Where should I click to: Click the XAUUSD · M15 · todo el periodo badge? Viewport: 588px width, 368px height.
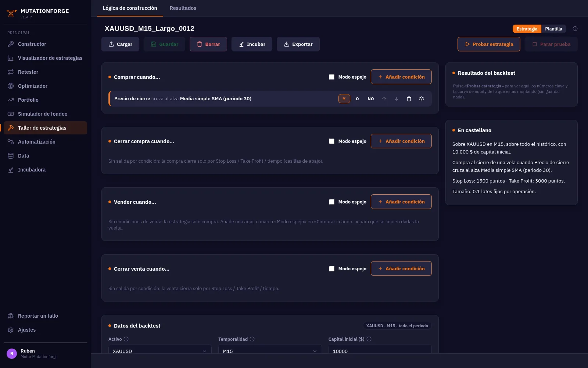(x=397, y=326)
